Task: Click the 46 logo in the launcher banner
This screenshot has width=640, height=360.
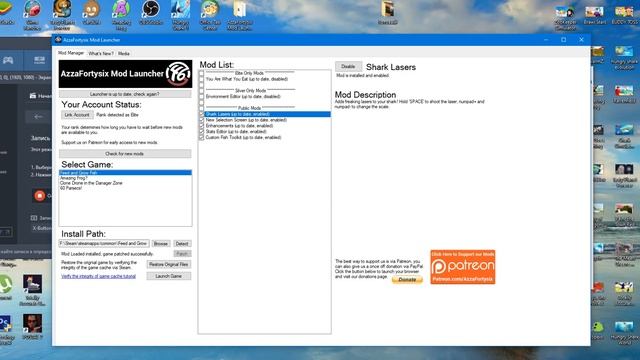Action: coord(178,74)
